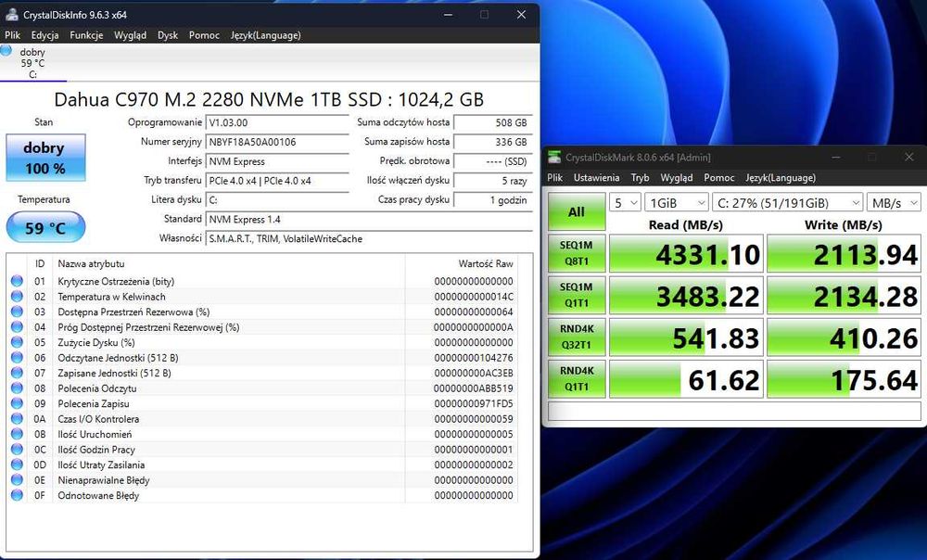Click the empty comment field in CrystalDiskMark
Viewport: 927px width, 560px height.
pos(734,411)
